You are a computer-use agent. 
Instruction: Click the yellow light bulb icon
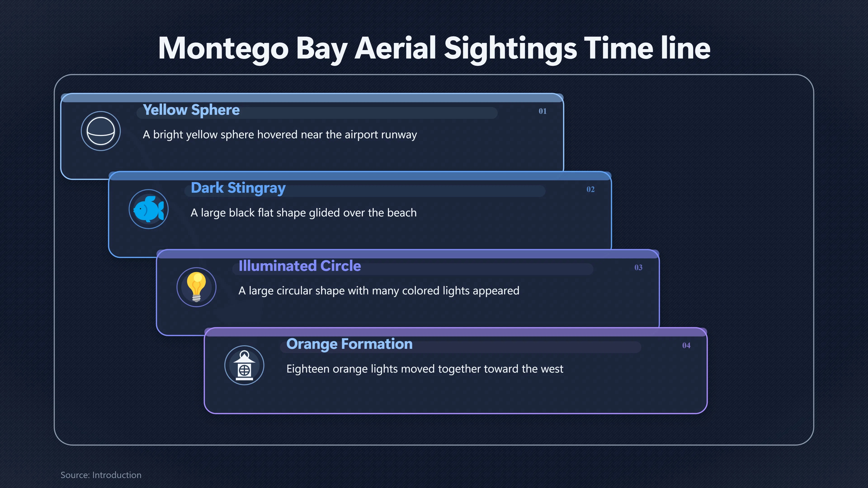(x=196, y=287)
